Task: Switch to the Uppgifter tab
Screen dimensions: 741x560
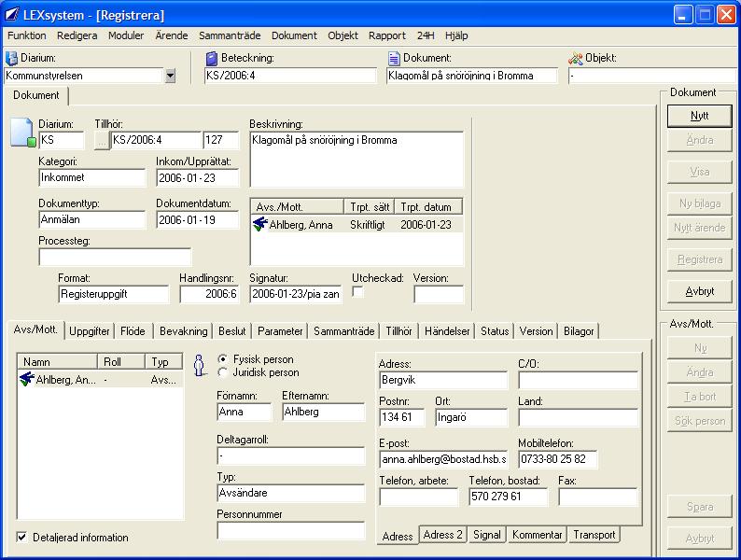Action: [90, 331]
